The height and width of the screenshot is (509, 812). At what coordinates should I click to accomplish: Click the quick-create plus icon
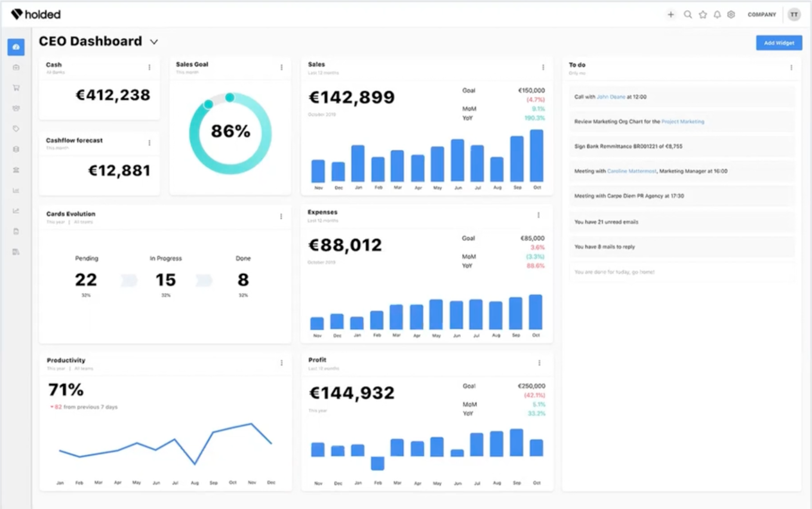coord(671,14)
